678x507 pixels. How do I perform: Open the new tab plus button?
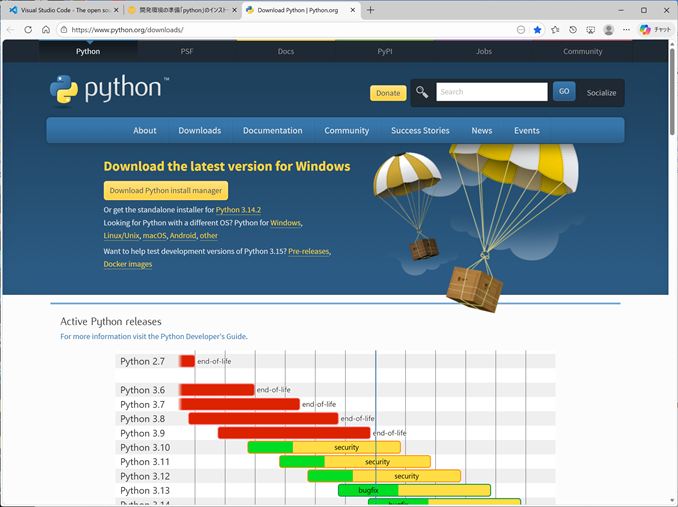pyautogui.click(x=370, y=10)
